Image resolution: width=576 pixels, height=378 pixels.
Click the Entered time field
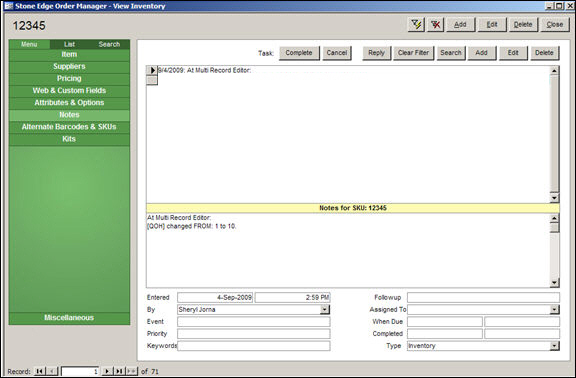click(x=292, y=298)
